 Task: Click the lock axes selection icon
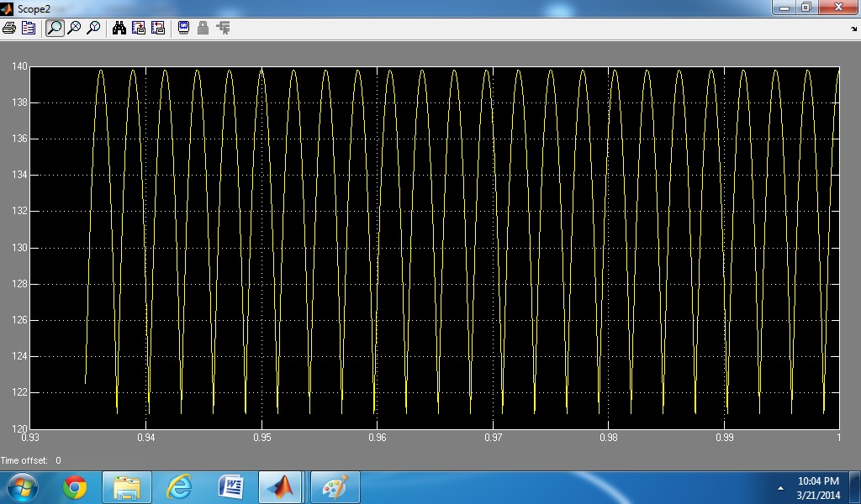coord(203,28)
